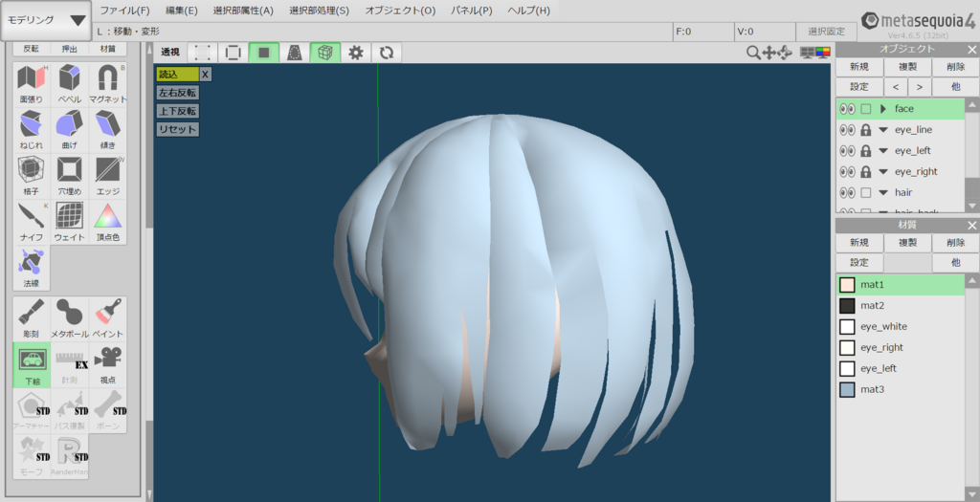This screenshot has width=980, height=502.
Task: Select the マグネット magnet tool
Action: point(107,84)
